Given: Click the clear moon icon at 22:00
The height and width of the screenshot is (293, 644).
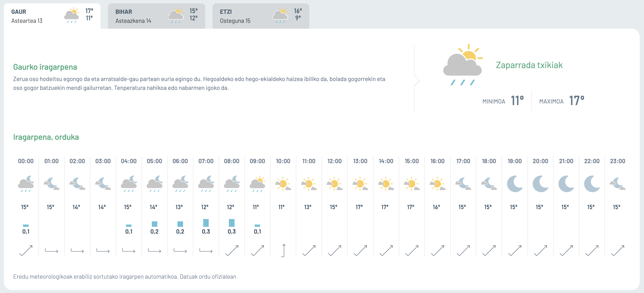Looking at the screenshot, I should point(592,184).
